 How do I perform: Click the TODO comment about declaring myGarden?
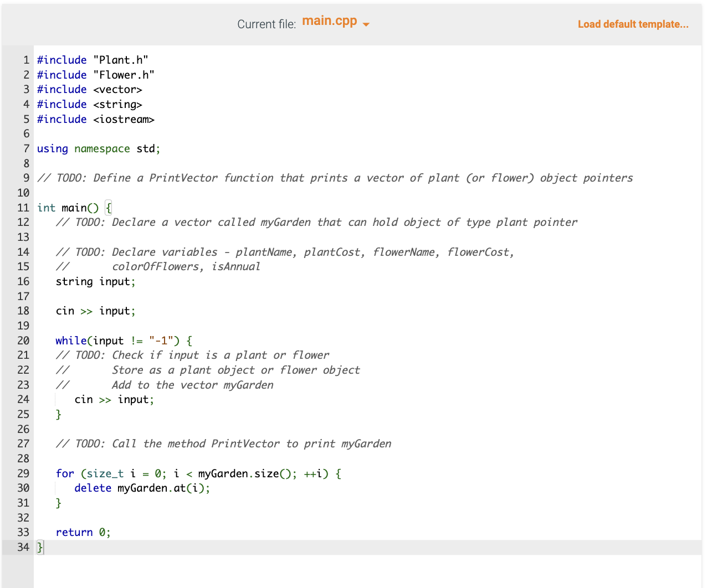pyautogui.click(x=316, y=222)
